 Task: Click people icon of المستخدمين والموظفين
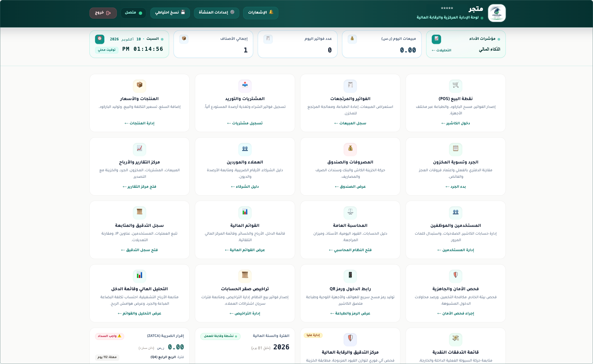455,213
